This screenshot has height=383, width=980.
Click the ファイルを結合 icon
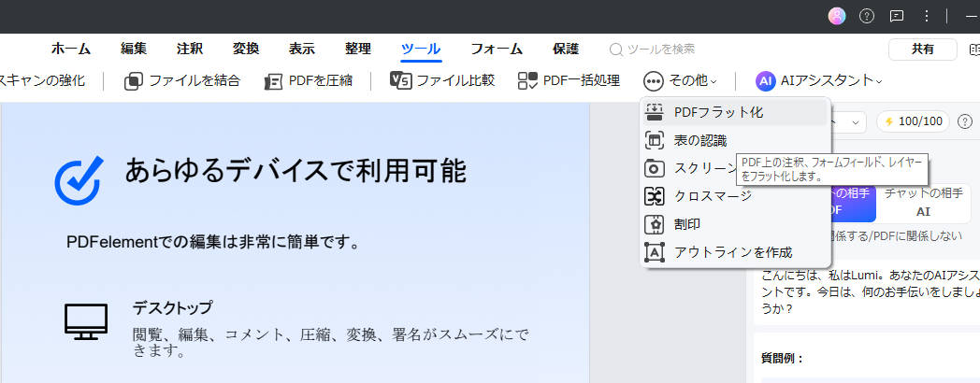coord(133,81)
